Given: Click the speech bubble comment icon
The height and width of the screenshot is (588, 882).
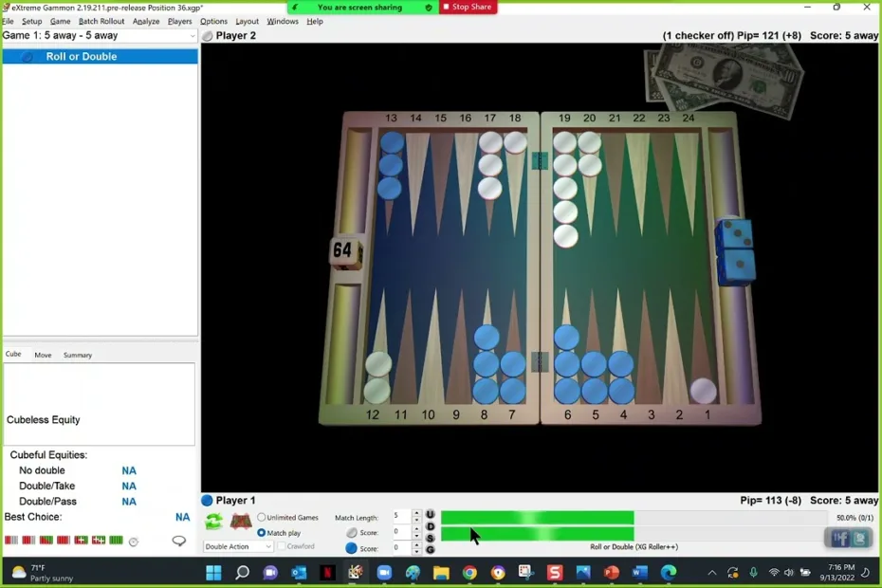Looking at the screenshot, I should pos(179,541).
